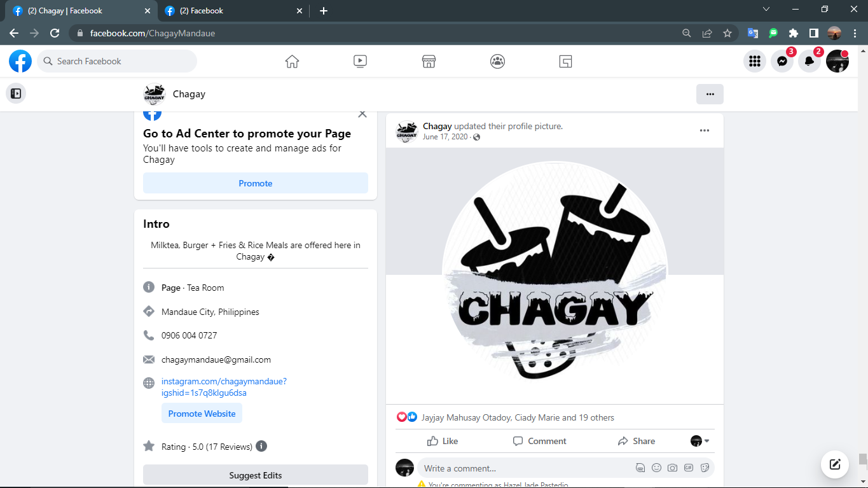Open the comment-as identity selector dropdown
The height and width of the screenshot is (488, 868).
coord(700,441)
